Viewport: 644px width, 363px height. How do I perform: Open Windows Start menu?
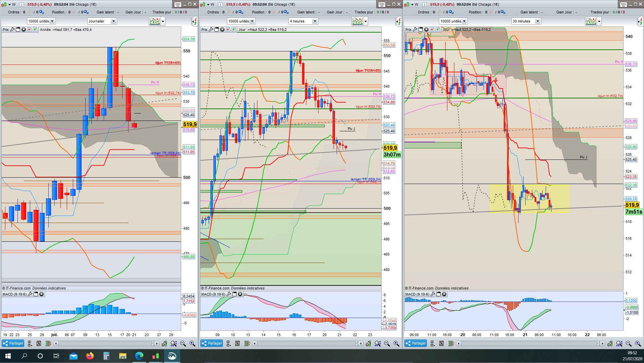(x=8, y=356)
